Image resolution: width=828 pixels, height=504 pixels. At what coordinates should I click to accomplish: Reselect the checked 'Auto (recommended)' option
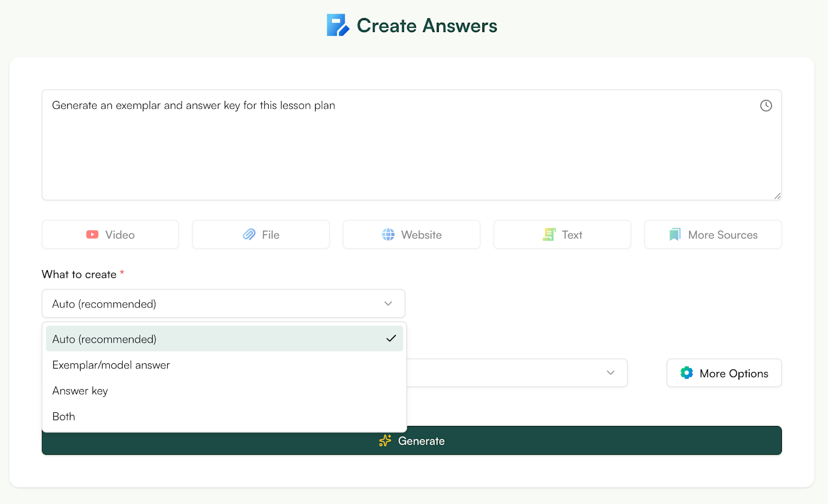104,339
